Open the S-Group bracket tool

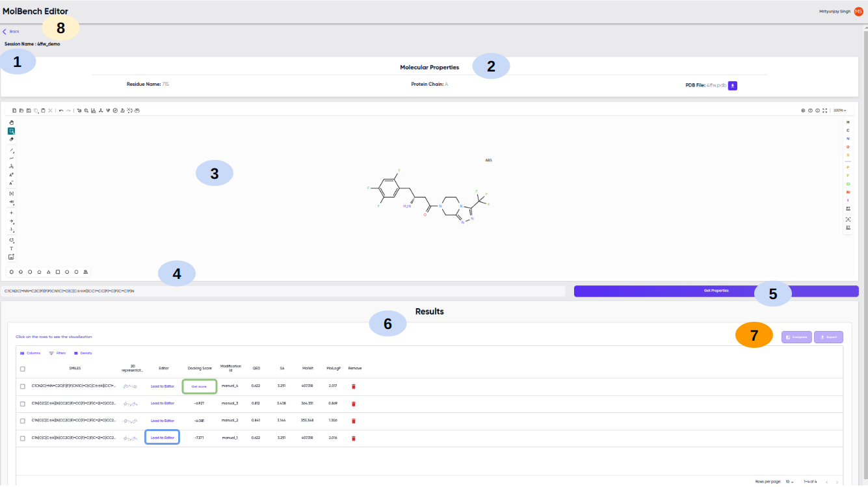tap(11, 193)
